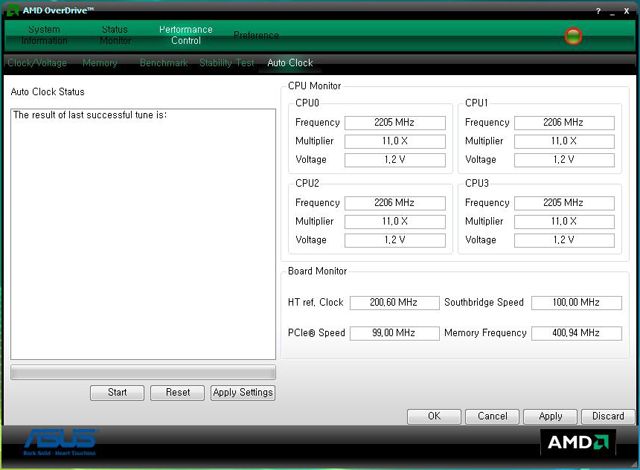Click 'The result of last successful tune is:' text
The image size is (640, 470).
[90, 115]
